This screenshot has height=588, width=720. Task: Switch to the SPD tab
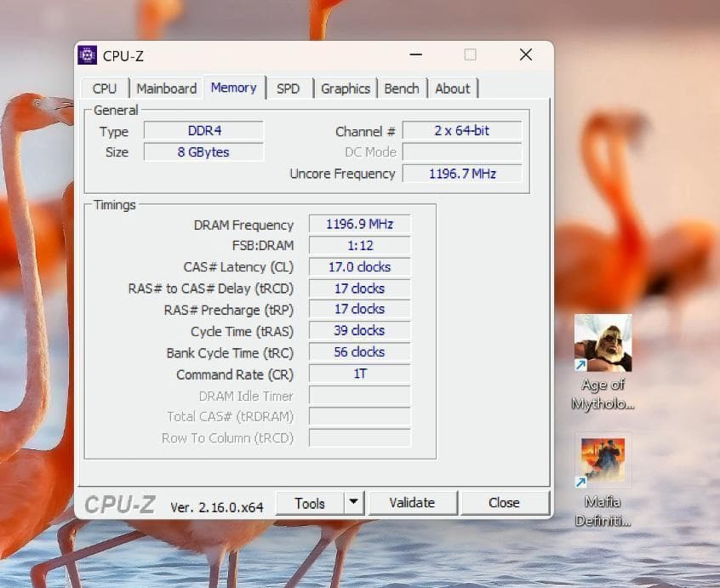click(289, 88)
